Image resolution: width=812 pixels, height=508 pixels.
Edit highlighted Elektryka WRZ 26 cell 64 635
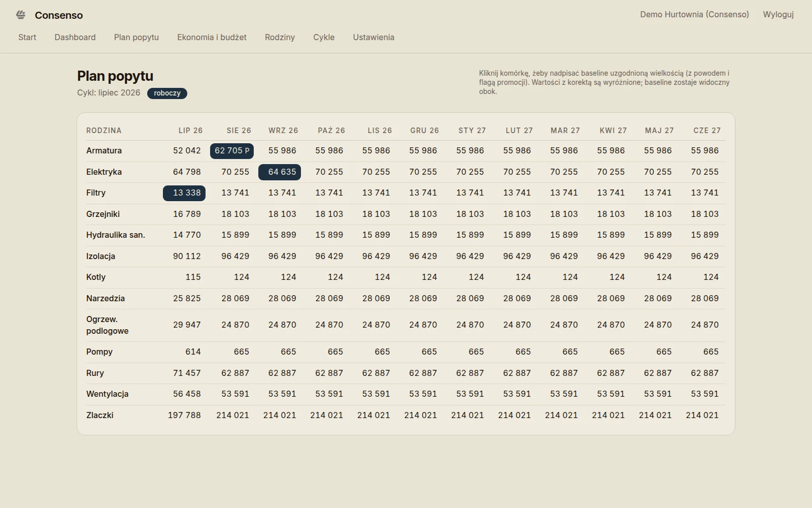pos(280,172)
